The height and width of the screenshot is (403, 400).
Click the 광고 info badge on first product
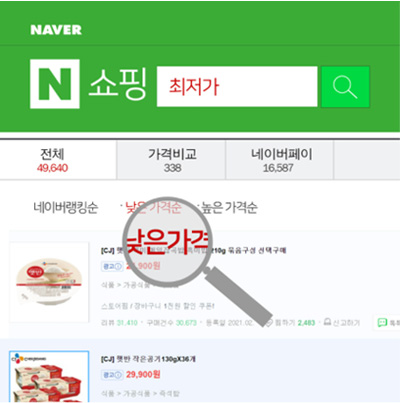(x=112, y=266)
